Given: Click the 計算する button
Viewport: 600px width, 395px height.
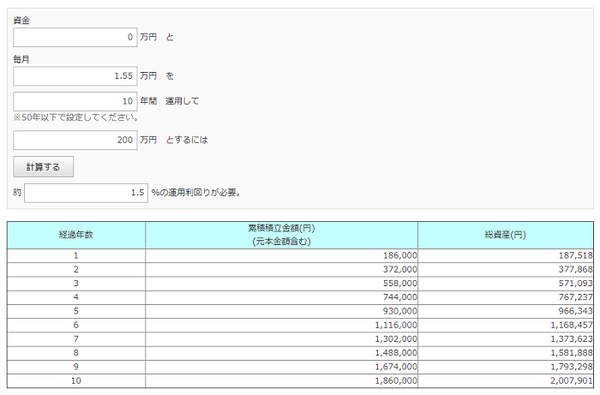Looking at the screenshot, I should [43, 167].
